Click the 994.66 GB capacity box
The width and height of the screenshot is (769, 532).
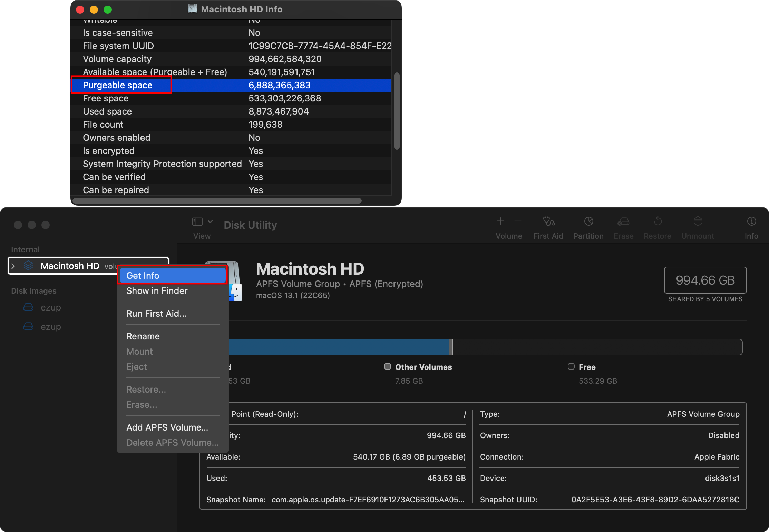705,280
